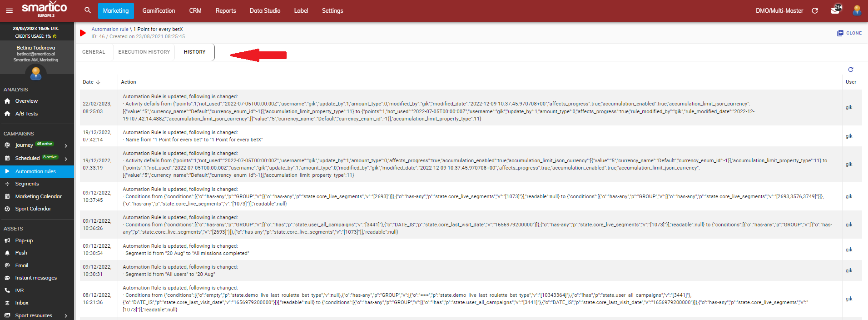
Task: Open the Gamification menu
Action: 159,11
